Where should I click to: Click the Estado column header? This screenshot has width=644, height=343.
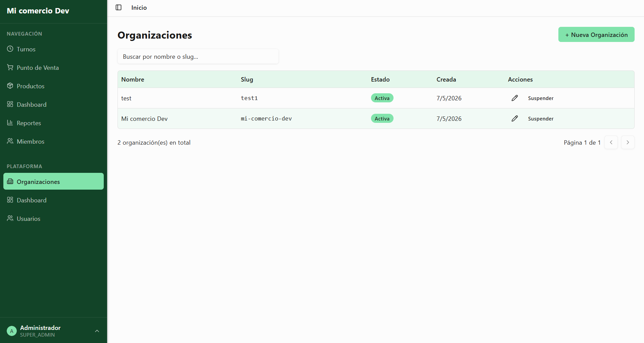click(380, 79)
